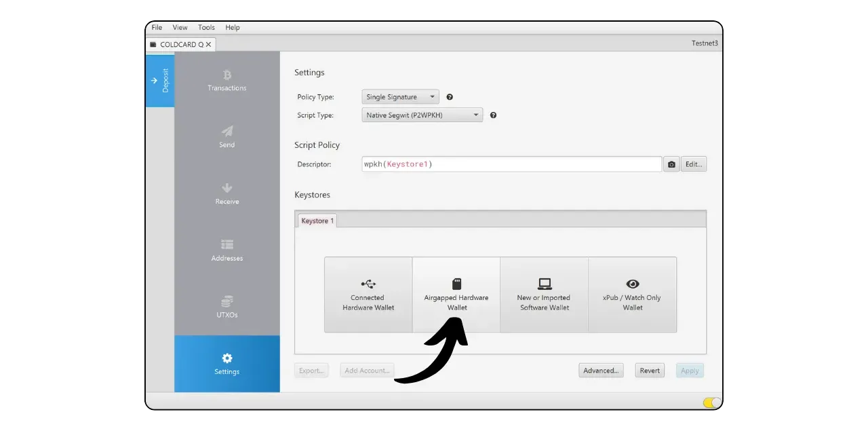Click the camera icon to scan descriptor
The height and width of the screenshot is (431, 868).
(671, 164)
